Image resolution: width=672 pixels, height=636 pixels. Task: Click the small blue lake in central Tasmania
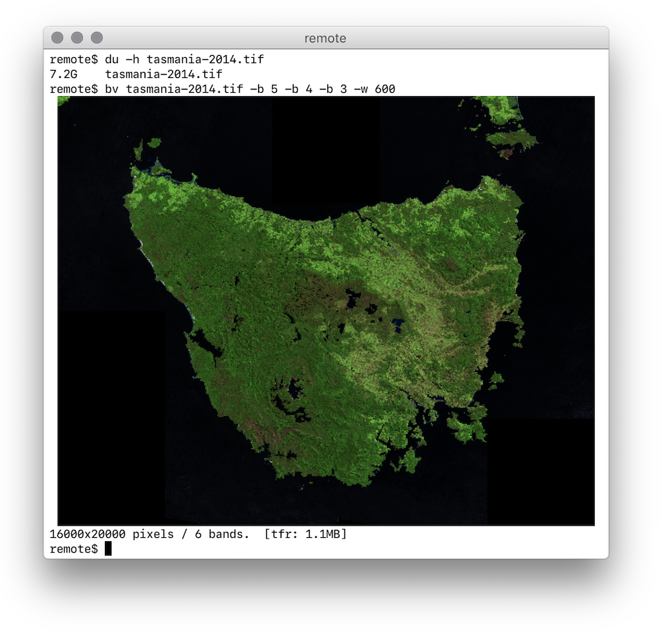click(398, 326)
